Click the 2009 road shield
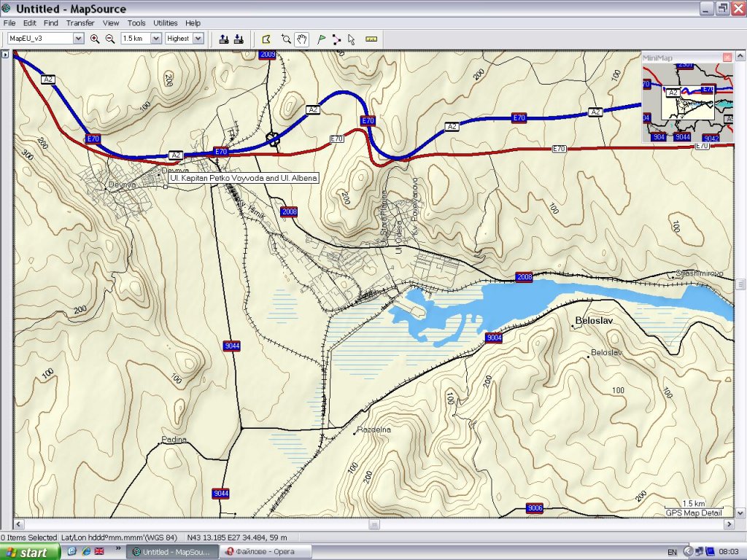Screen dimensions: 747x560 point(268,54)
